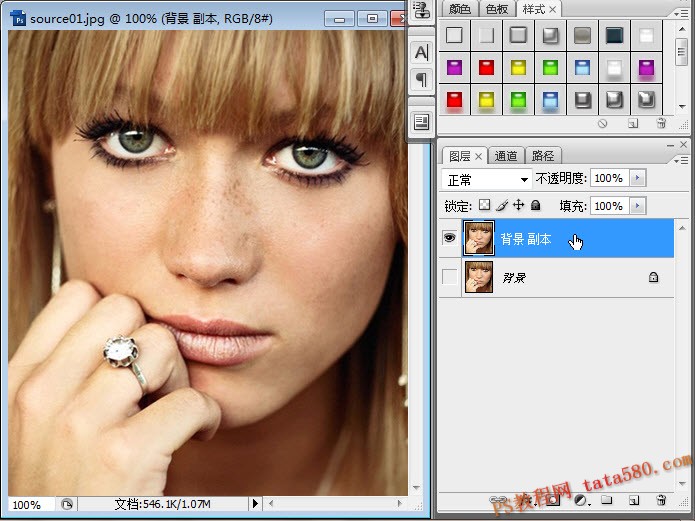
Task: Open the Layers panel options menu
Action: coord(681,160)
